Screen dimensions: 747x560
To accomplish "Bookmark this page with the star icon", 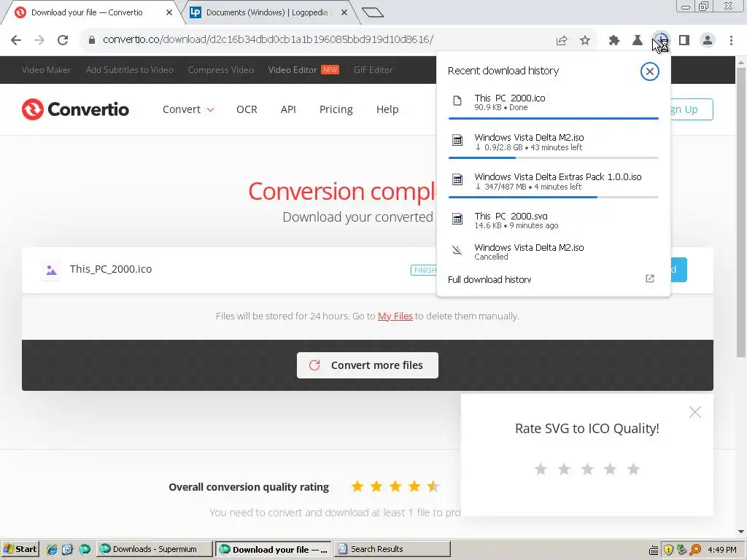I will pos(585,41).
